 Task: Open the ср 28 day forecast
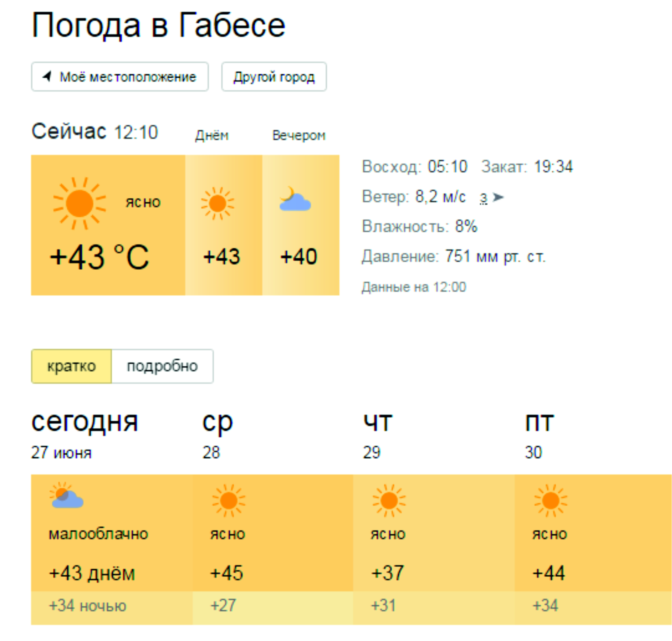coord(273,549)
